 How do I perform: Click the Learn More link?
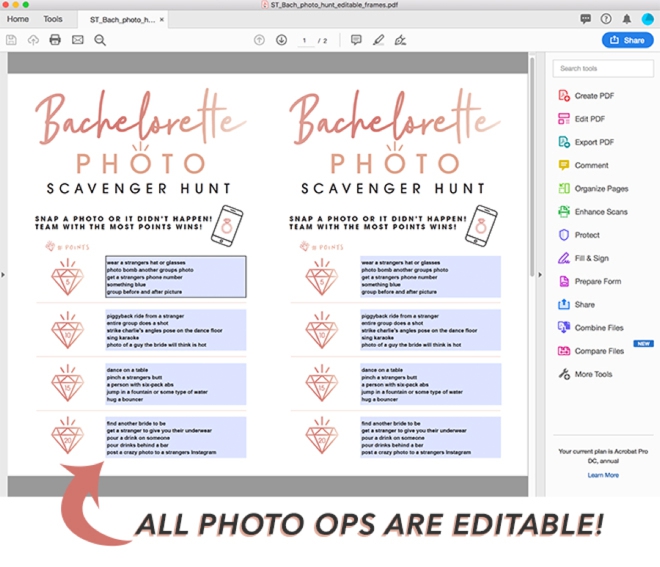click(x=603, y=475)
